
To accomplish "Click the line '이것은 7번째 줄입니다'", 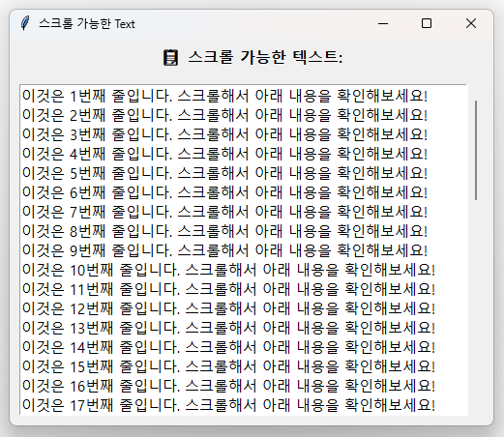I will tap(224, 212).
